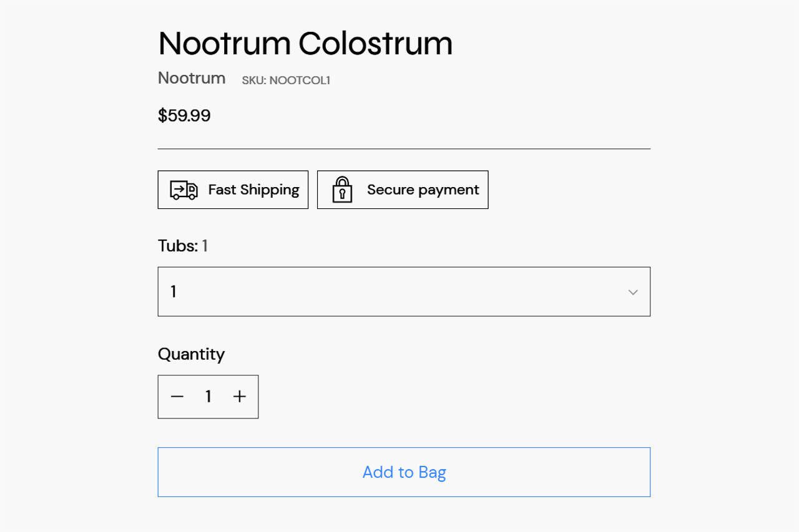
Task: Click the Secure payment badge text
Action: [x=423, y=190]
